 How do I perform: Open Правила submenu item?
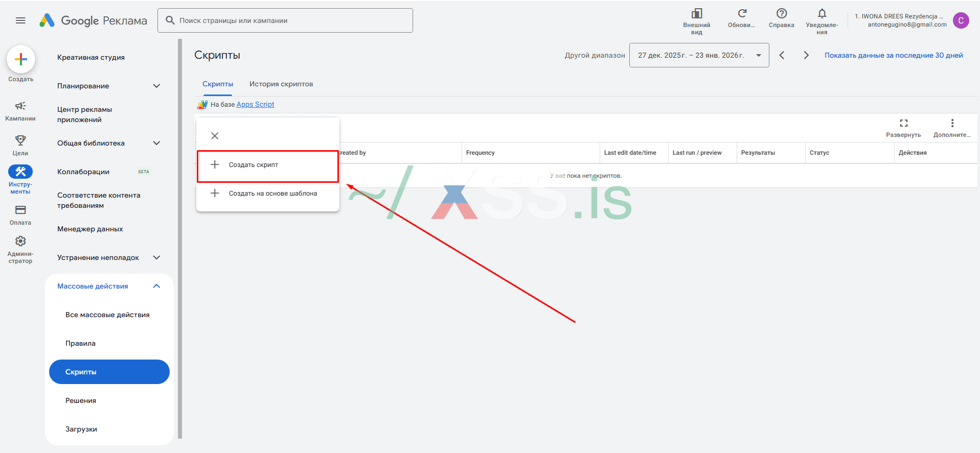(80, 343)
